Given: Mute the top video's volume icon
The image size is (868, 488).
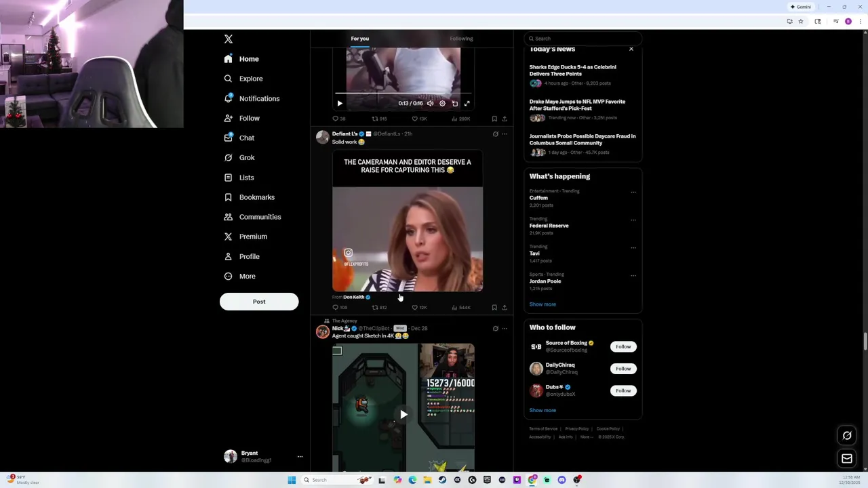Looking at the screenshot, I should (x=430, y=104).
